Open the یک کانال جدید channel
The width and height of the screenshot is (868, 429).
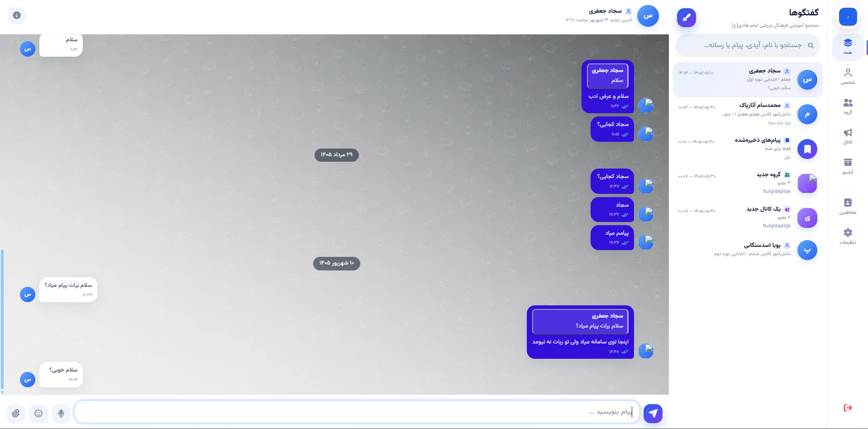(x=748, y=218)
